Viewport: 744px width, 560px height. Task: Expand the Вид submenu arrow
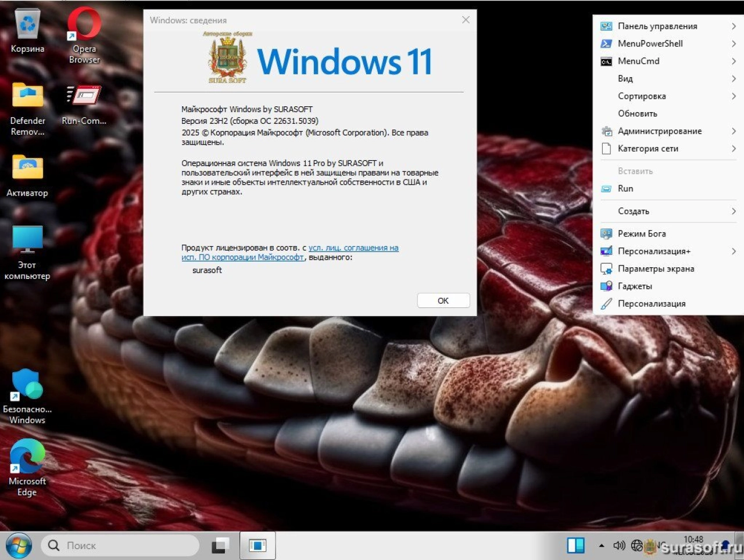point(734,78)
